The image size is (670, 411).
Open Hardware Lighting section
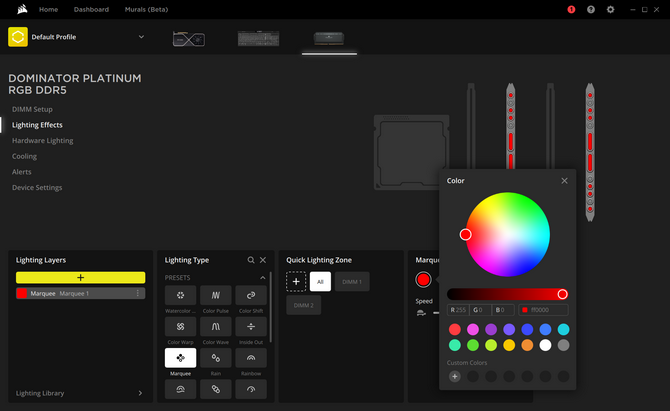[42, 141]
